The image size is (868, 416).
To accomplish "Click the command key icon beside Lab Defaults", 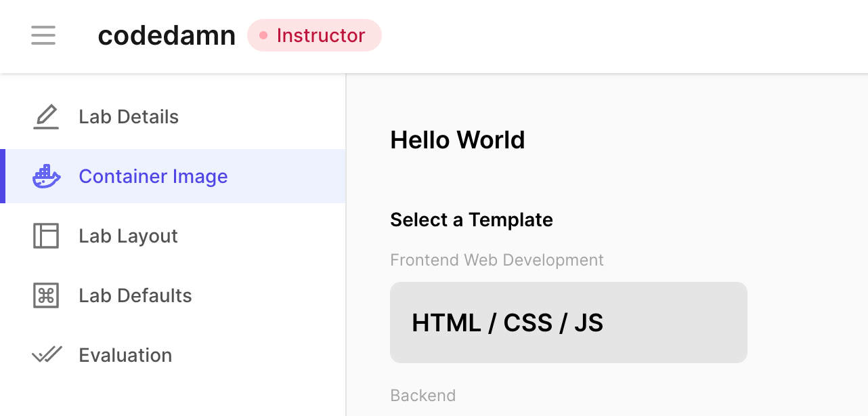I will 45,295.
